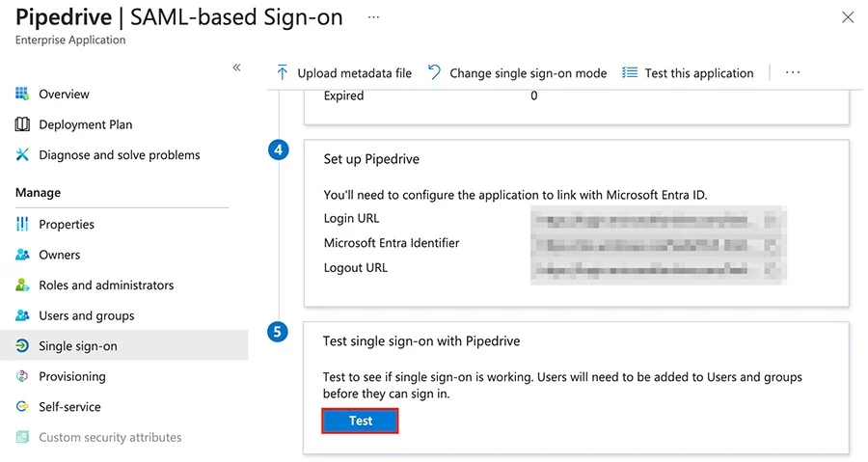Click the Owners people icon

click(22, 255)
